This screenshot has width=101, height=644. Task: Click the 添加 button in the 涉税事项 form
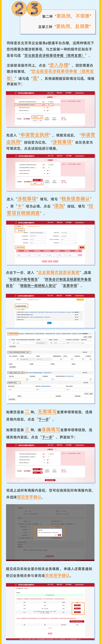click(x=82, y=247)
